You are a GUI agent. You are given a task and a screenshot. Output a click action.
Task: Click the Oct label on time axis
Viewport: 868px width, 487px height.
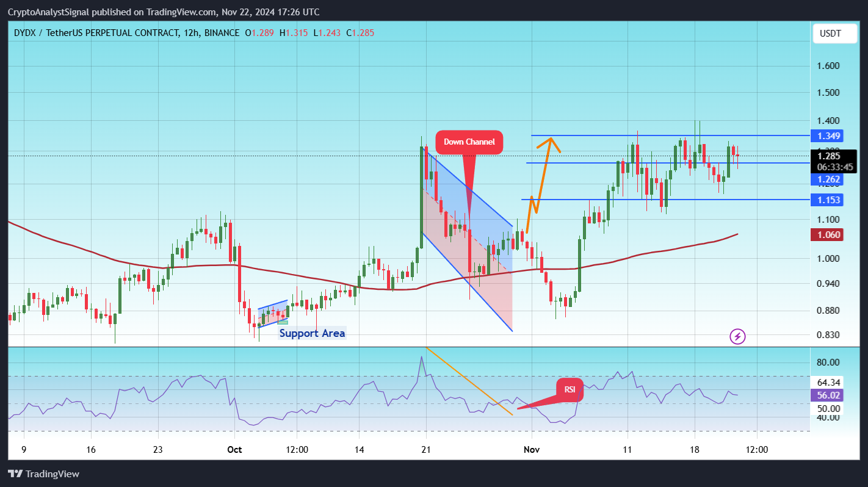pos(234,450)
